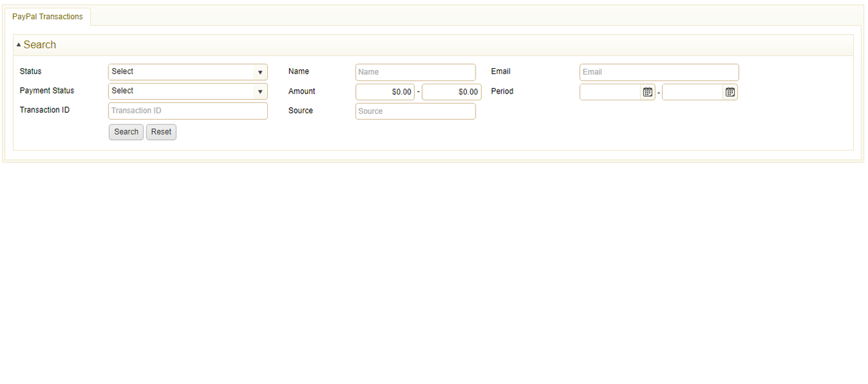This screenshot has height=384, width=868.
Task: Open the Period end date calendar picker
Action: [x=730, y=92]
